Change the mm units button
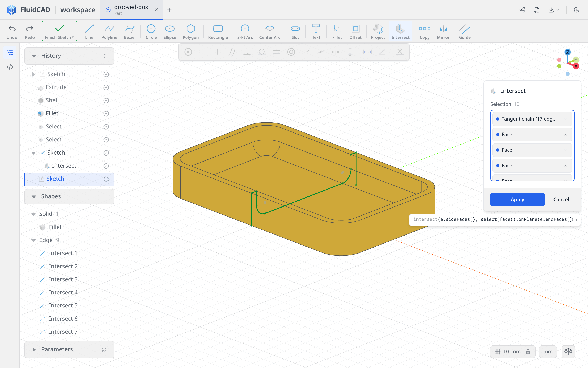Screen dimensions: 588x368 click(548, 351)
